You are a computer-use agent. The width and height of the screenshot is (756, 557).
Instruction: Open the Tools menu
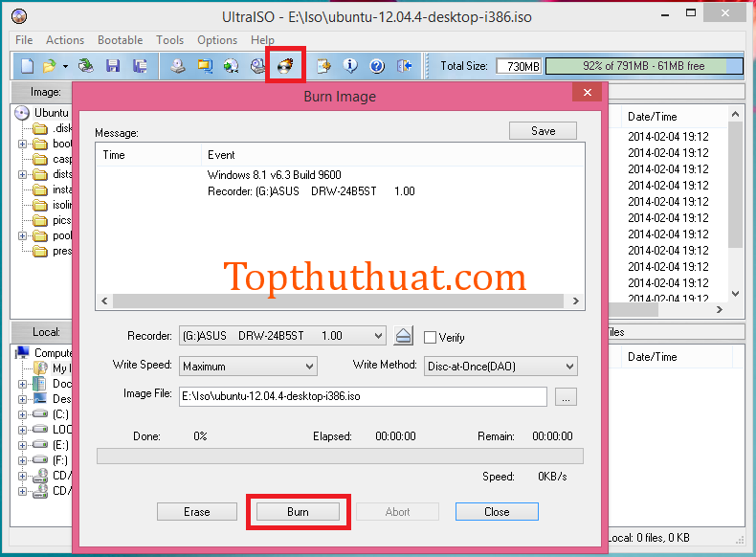click(169, 40)
